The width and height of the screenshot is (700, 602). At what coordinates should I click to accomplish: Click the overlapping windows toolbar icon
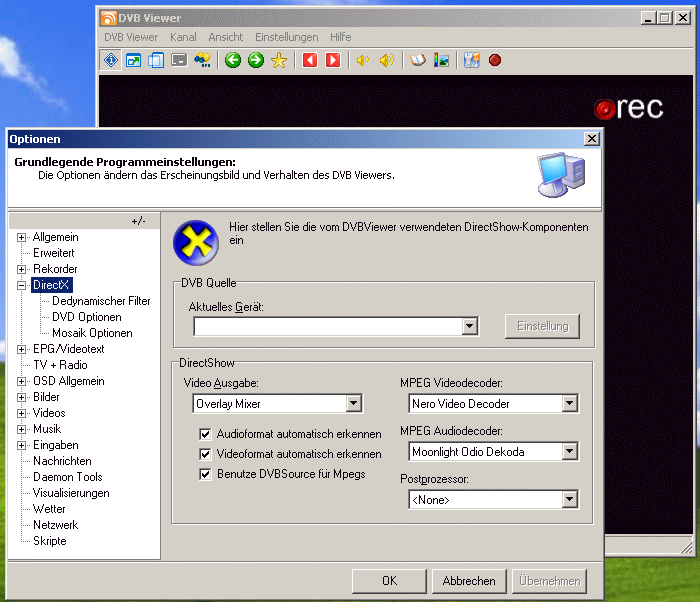(156, 60)
